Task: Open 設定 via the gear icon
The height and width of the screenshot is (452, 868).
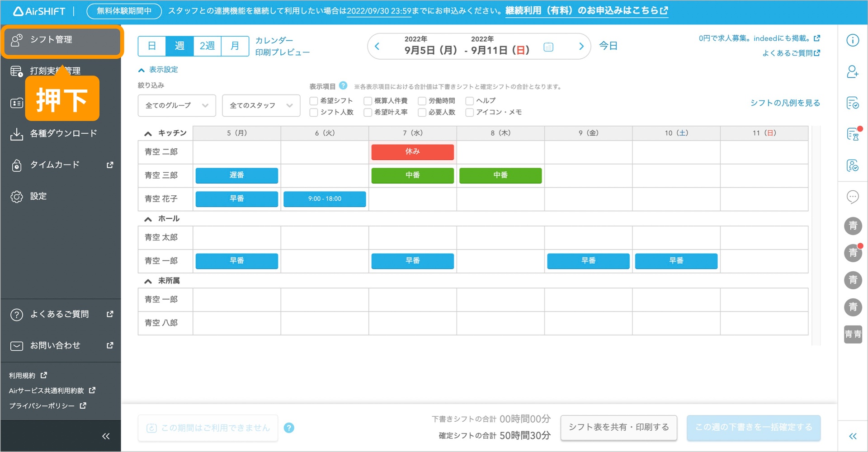Action: click(38, 196)
